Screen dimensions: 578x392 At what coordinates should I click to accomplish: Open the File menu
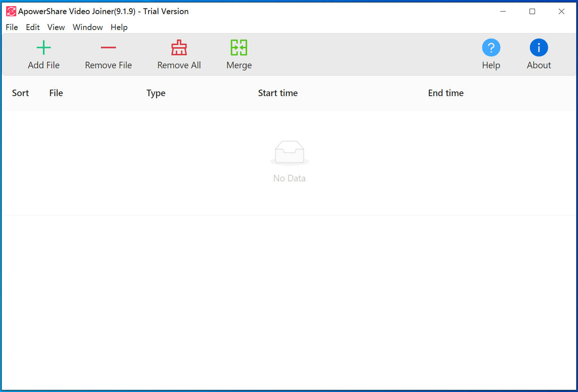point(12,27)
